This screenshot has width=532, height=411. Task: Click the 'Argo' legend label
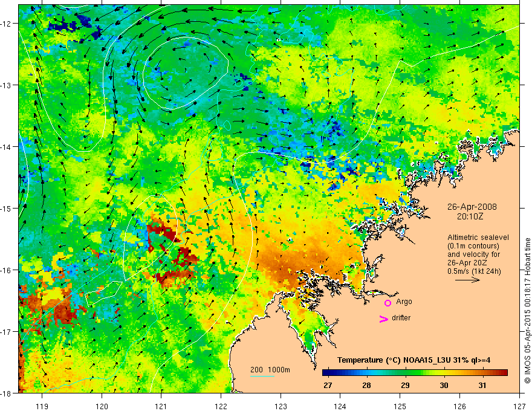tap(404, 302)
